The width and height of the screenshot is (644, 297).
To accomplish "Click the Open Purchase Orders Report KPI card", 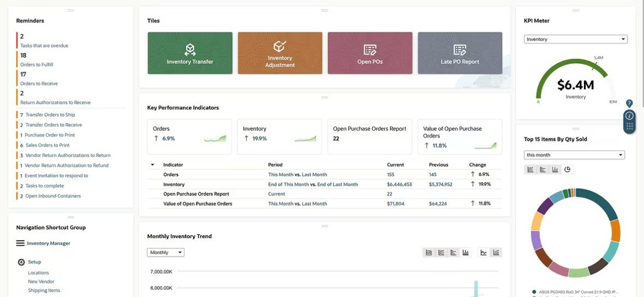I will pos(370,136).
